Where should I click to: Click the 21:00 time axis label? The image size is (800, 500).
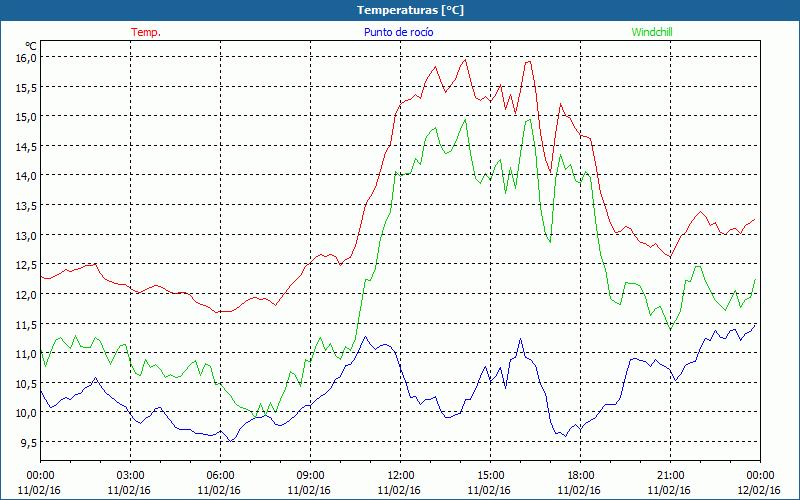(670, 476)
